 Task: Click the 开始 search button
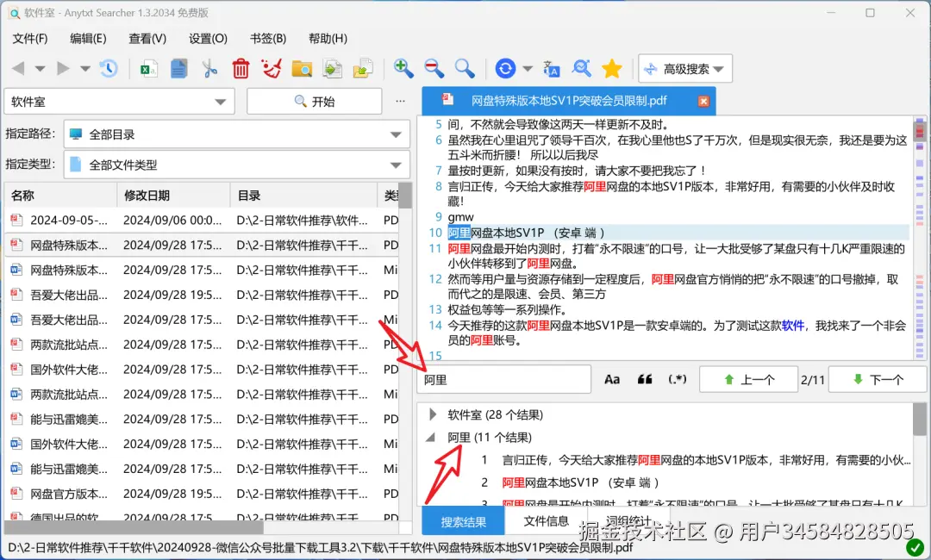tap(314, 102)
